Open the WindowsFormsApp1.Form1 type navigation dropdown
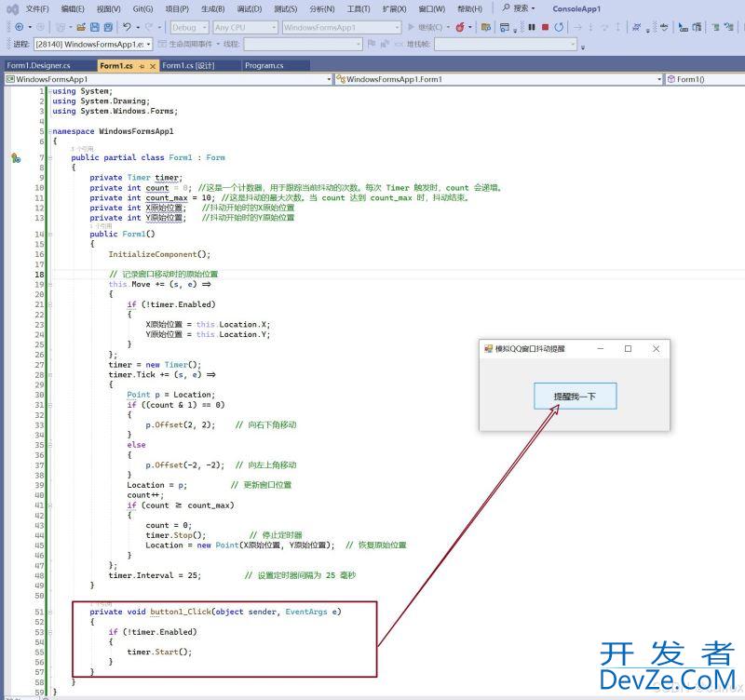This screenshot has width=745, height=700. click(498, 79)
